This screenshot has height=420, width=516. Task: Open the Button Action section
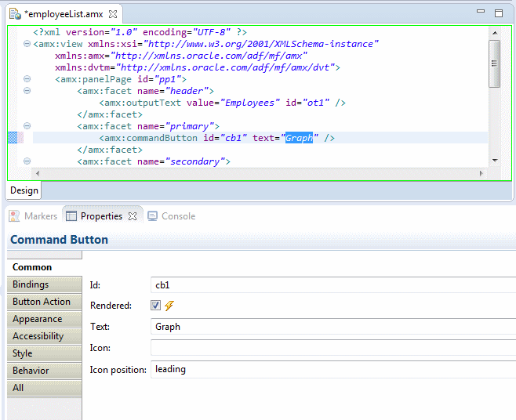tap(45, 302)
